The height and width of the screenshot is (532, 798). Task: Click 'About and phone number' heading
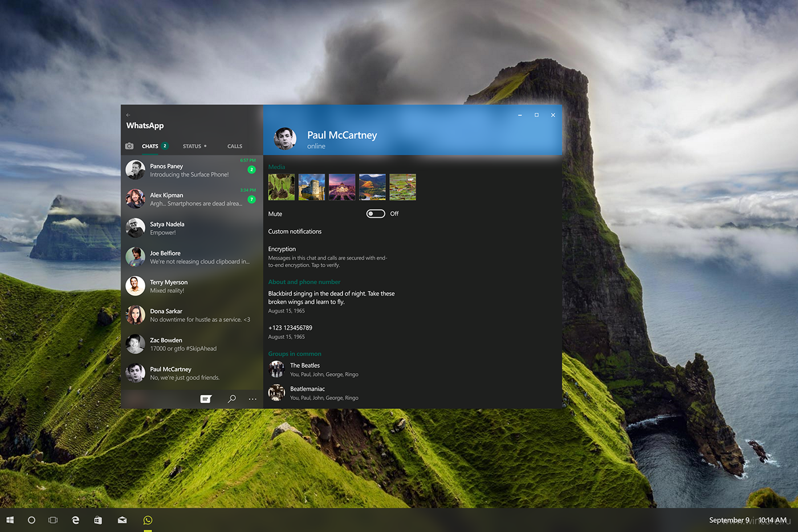pos(304,282)
